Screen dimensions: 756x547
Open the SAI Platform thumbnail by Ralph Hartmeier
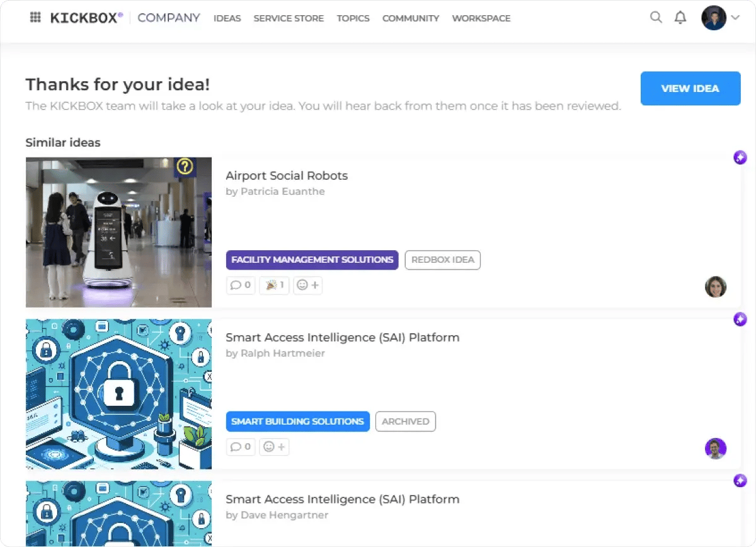point(118,394)
